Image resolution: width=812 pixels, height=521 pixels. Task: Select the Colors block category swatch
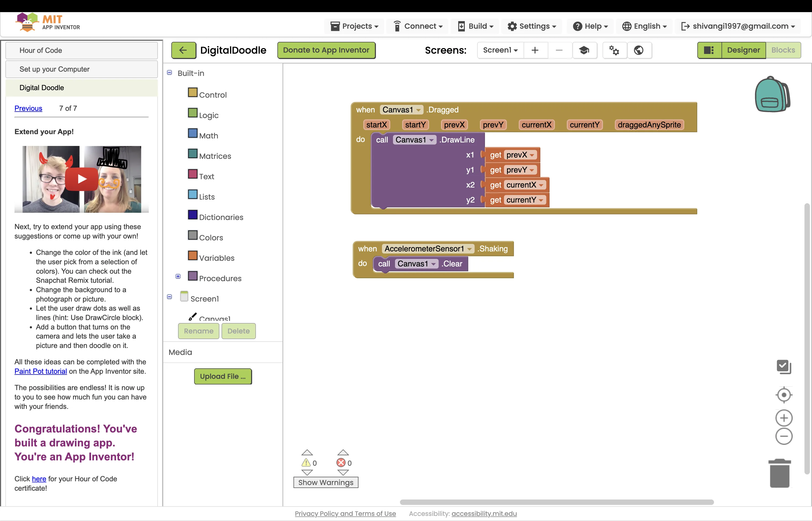click(x=193, y=235)
